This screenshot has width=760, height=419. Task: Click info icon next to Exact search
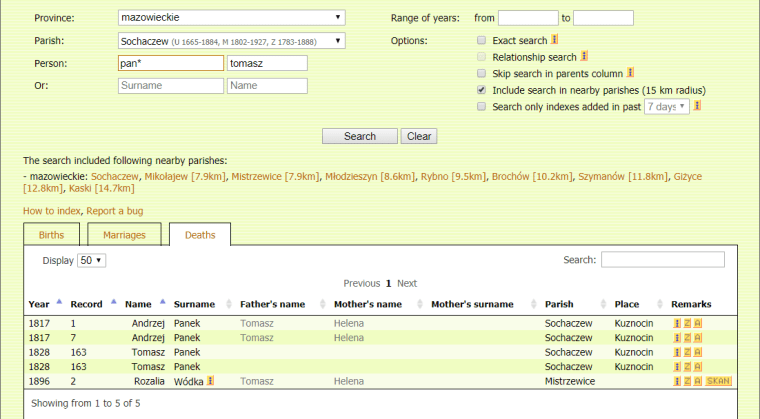click(555, 41)
